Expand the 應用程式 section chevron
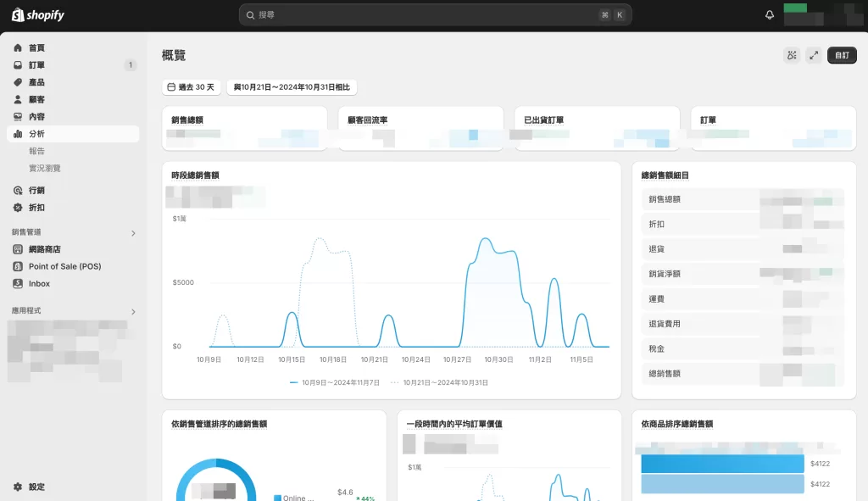This screenshot has height=501, width=868. click(x=133, y=312)
